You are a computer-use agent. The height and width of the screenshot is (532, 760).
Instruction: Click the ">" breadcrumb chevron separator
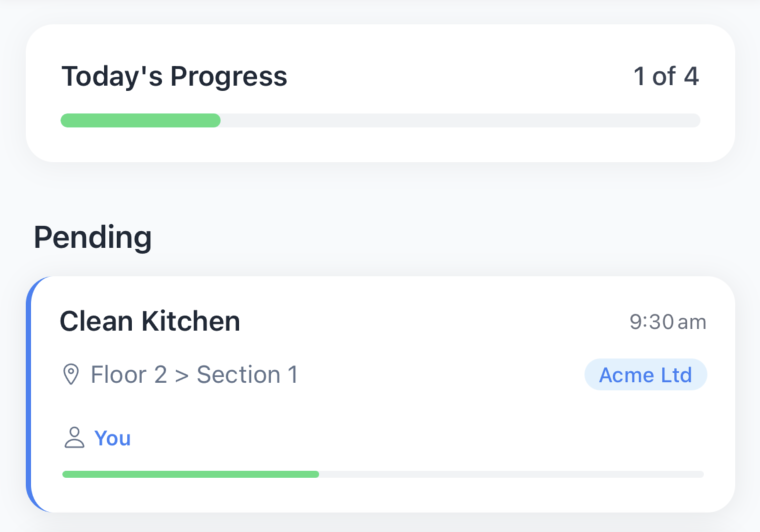(x=182, y=376)
